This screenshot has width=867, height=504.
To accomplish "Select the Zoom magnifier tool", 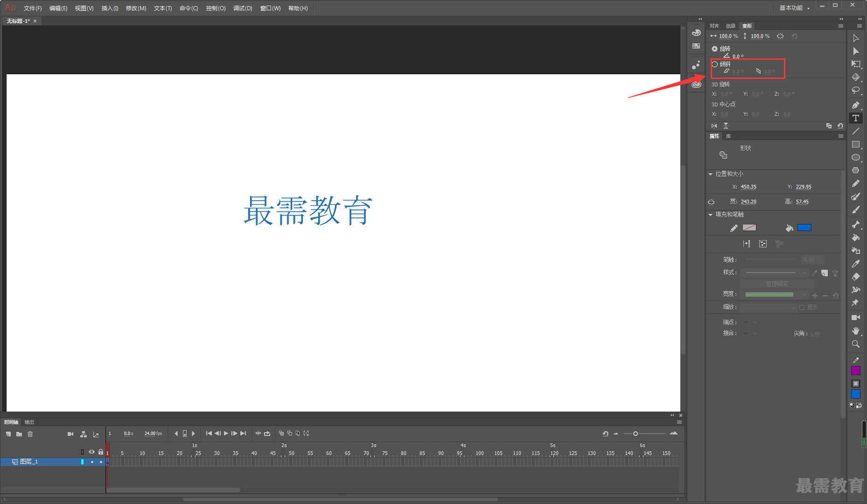I will (x=856, y=344).
